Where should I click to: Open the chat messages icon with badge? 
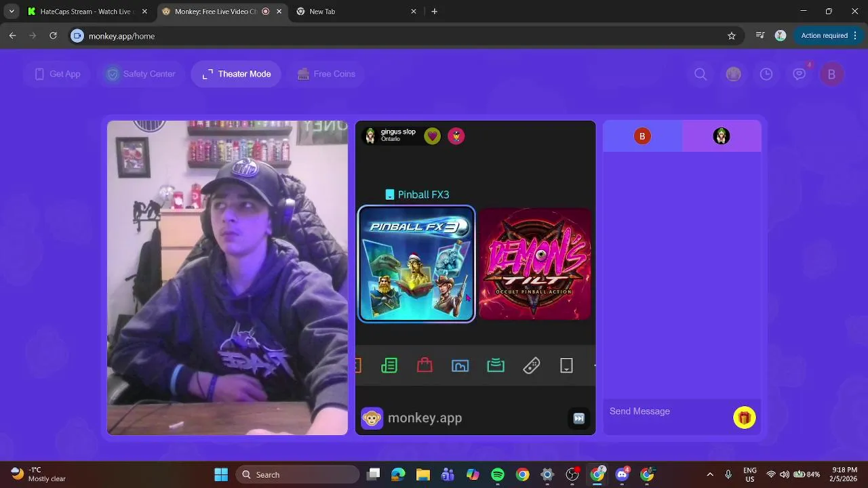point(800,74)
